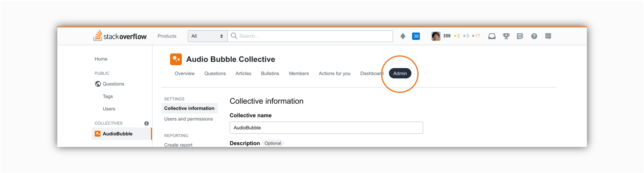Open Users in the sidebar
This screenshot has width=644, height=173.
(109, 109)
